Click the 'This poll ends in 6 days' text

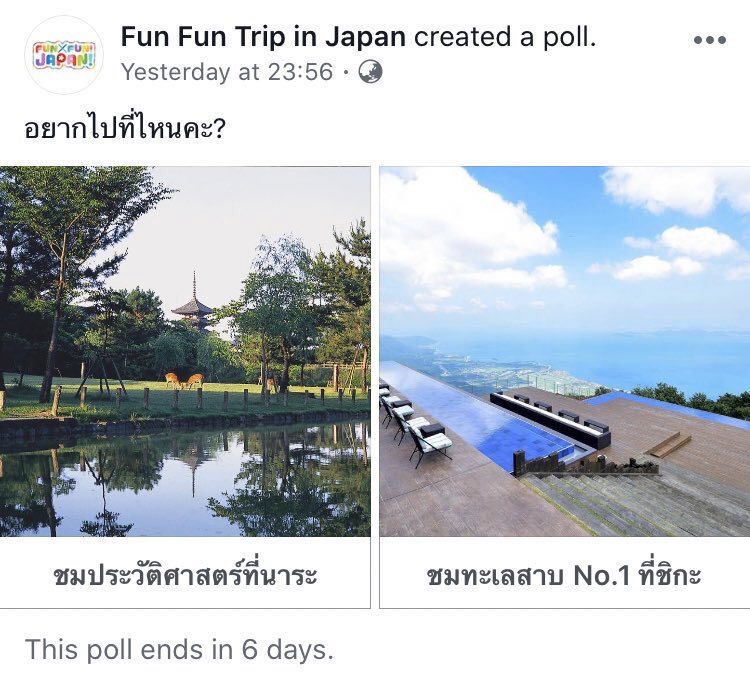click(179, 649)
